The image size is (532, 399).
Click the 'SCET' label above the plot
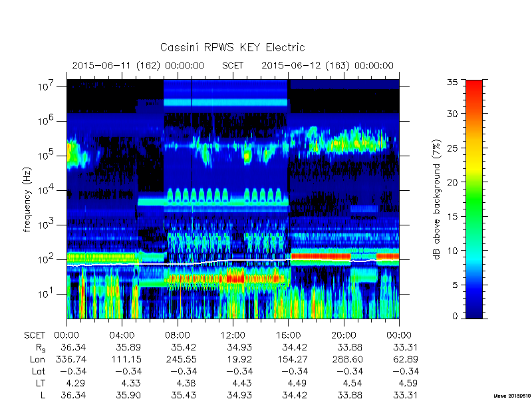click(233, 65)
